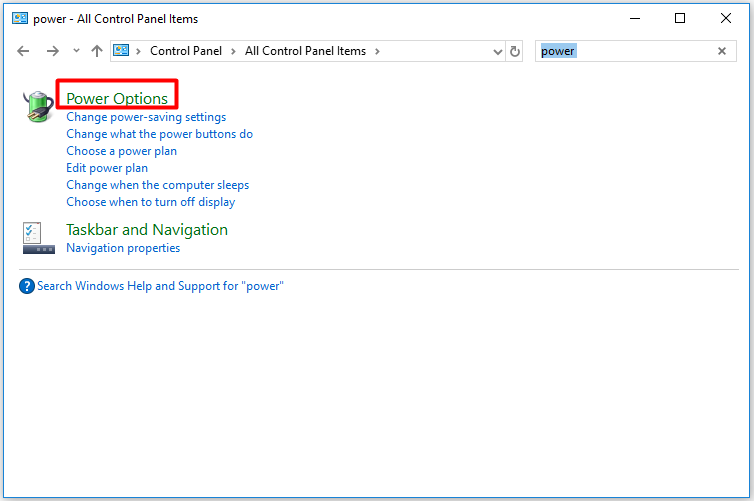Close the Control Panel window
The height and width of the screenshot is (501, 754).
pyautogui.click(x=726, y=18)
